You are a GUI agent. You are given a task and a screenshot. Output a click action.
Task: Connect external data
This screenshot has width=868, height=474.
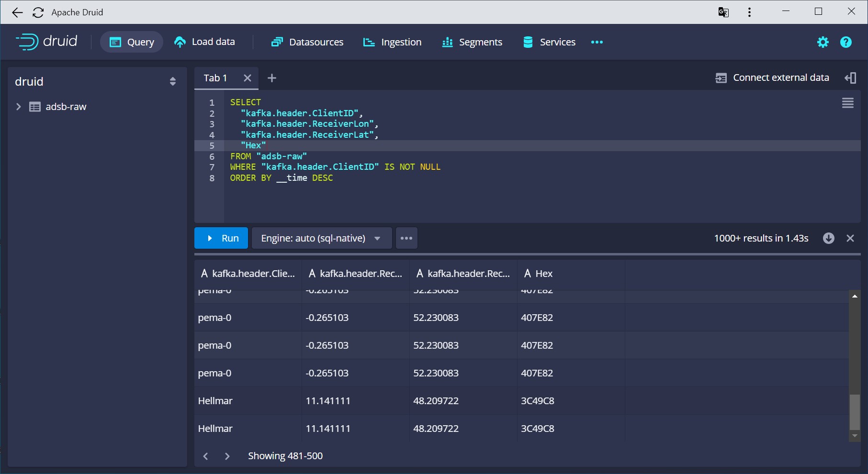click(x=772, y=77)
